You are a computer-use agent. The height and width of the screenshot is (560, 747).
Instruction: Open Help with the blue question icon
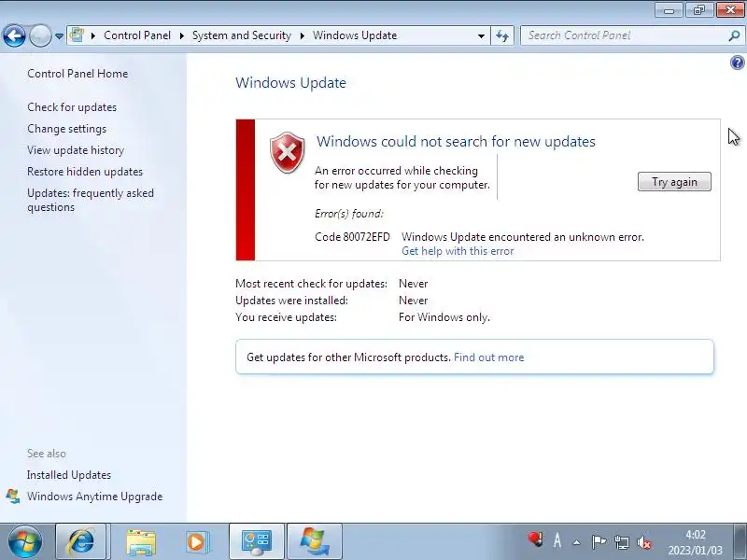737,63
